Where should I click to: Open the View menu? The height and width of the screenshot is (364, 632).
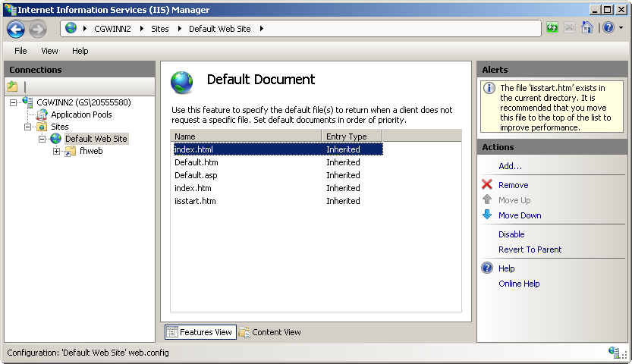[x=49, y=51]
